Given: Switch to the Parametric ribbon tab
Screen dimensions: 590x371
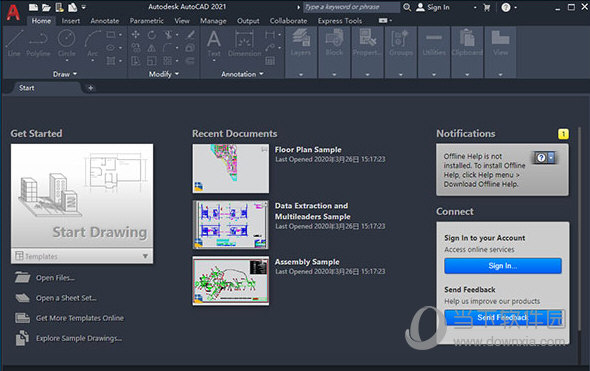Looking at the screenshot, I should click(146, 21).
